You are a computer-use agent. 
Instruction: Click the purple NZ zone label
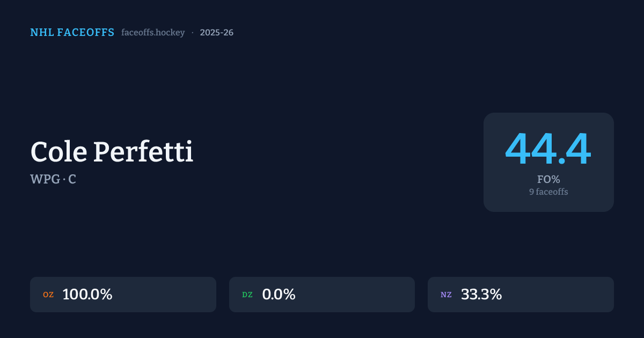(x=446, y=295)
